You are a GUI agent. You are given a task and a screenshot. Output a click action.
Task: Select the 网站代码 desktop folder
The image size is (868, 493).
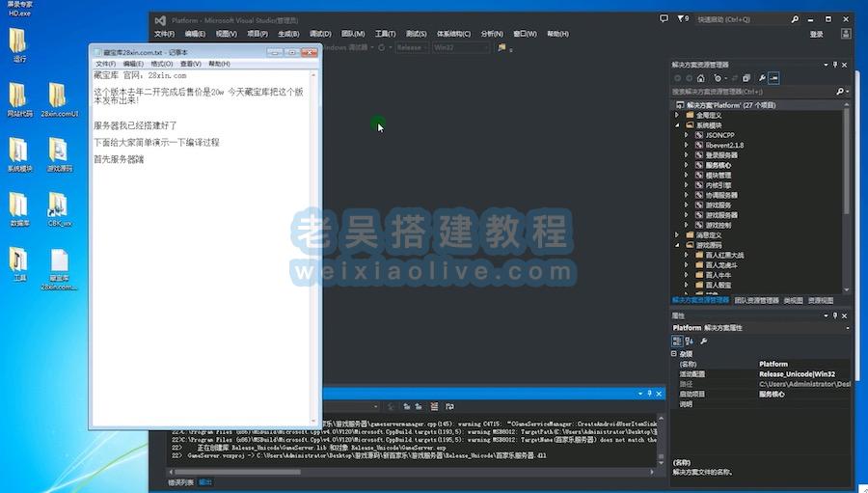tap(19, 100)
